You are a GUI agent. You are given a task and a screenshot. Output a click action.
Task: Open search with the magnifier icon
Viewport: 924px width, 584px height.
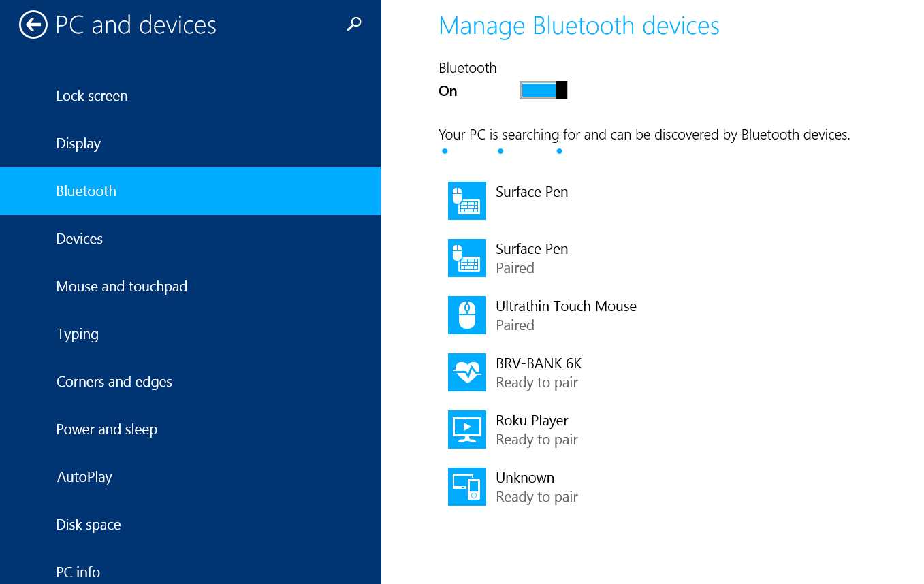(354, 25)
